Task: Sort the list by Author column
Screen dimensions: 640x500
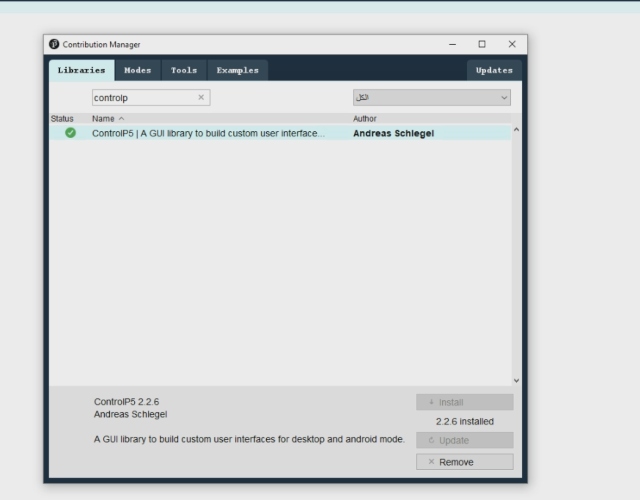Action: point(364,119)
